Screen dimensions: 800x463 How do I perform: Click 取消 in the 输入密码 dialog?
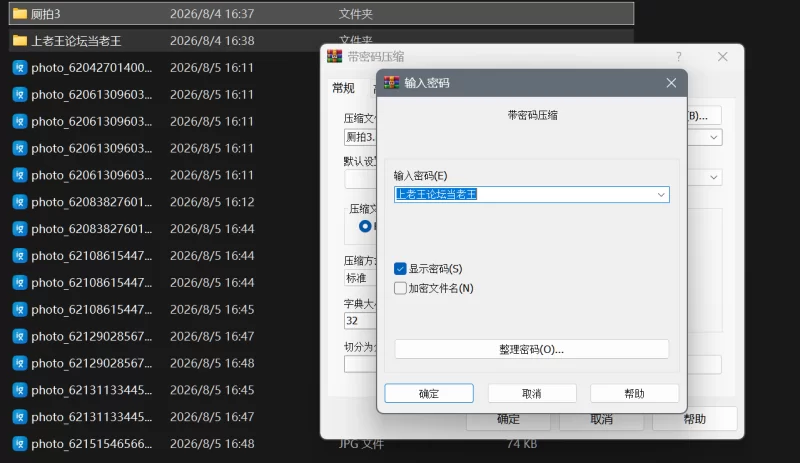point(532,394)
